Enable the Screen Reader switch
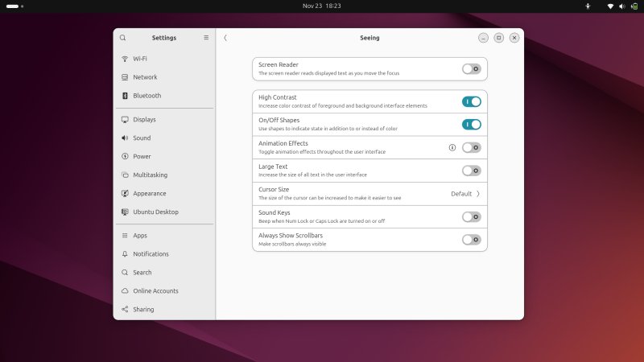The width and height of the screenshot is (644, 362). [472, 69]
